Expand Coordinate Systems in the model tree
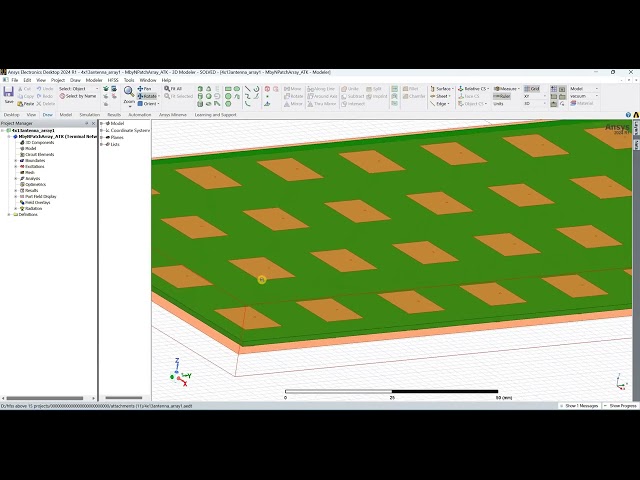 point(102,130)
